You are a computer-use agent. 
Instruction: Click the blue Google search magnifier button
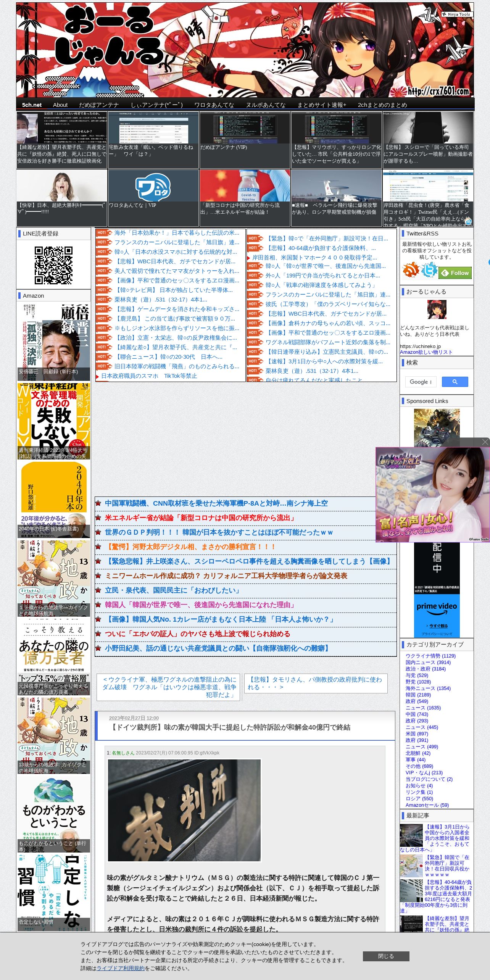click(x=455, y=382)
